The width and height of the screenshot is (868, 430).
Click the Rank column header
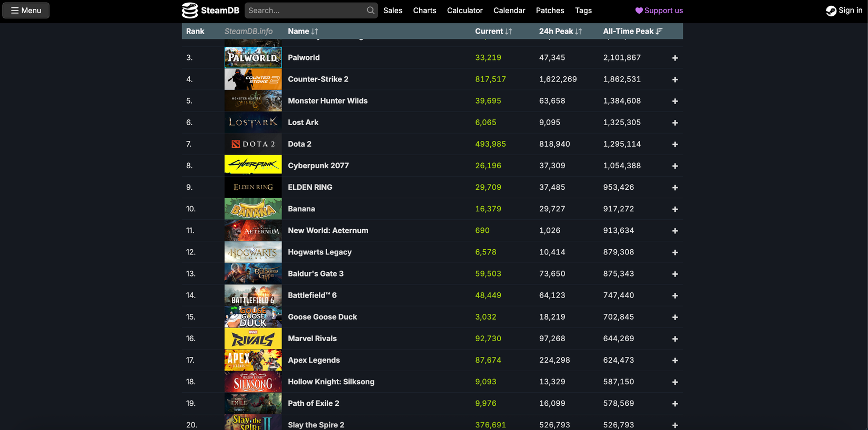[x=195, y=32]
